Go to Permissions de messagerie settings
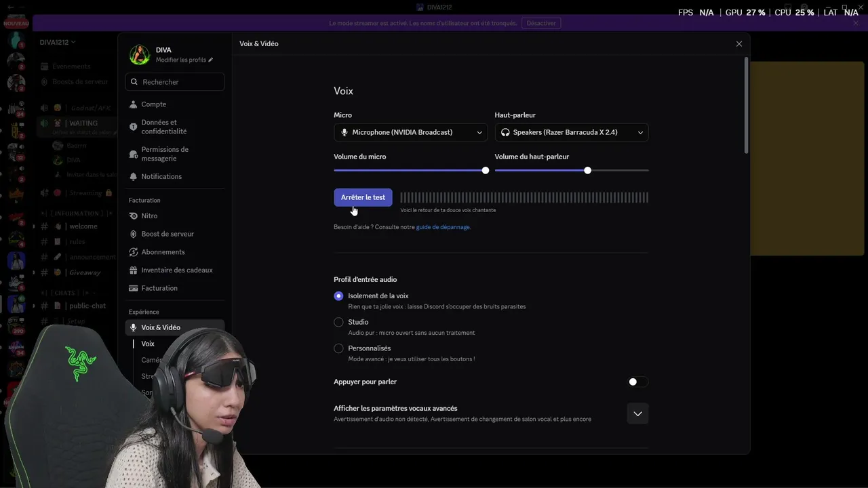868x488 pixels. pos(175,154)
